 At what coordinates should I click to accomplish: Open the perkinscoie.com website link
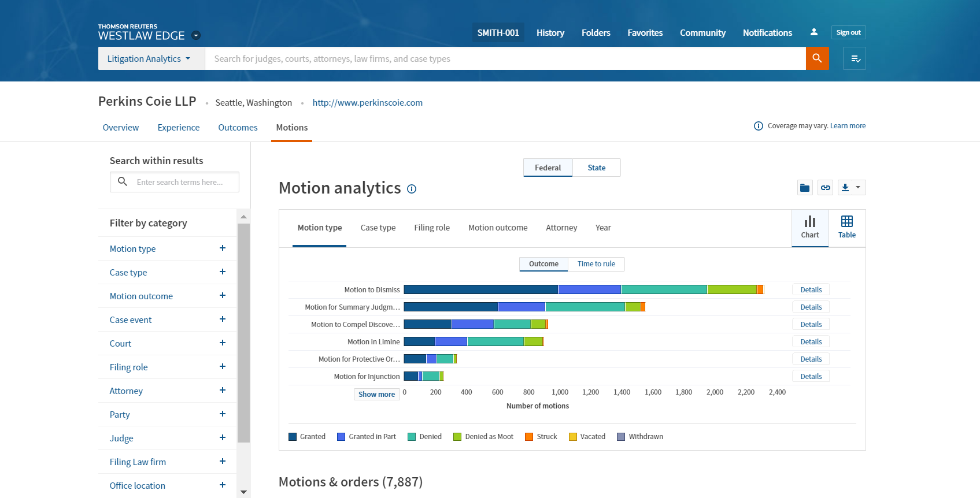367,103
